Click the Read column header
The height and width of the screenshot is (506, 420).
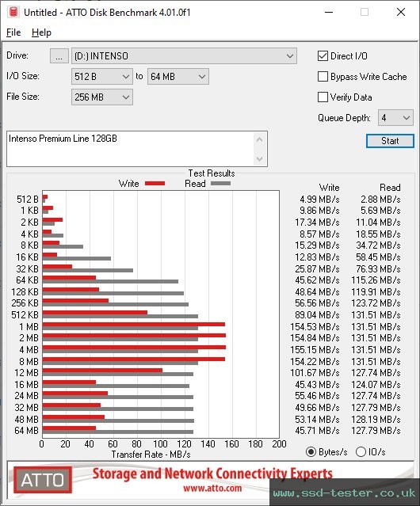[390, 188]
